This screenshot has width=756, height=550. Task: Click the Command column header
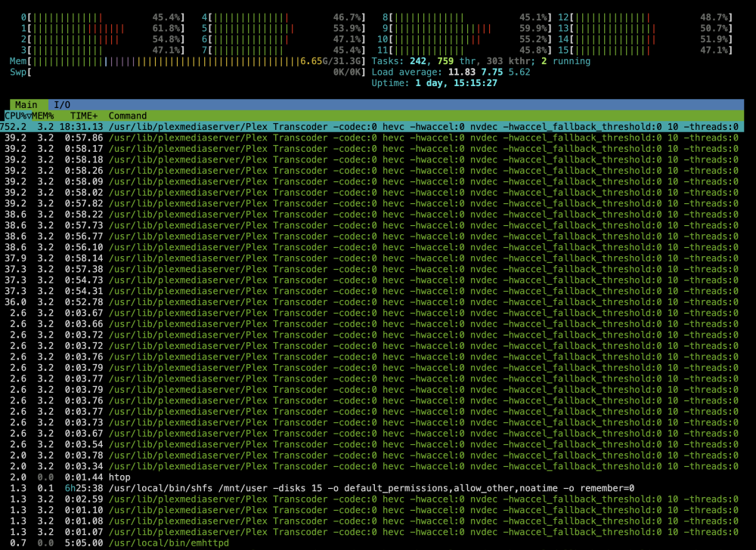pos(127,116)
